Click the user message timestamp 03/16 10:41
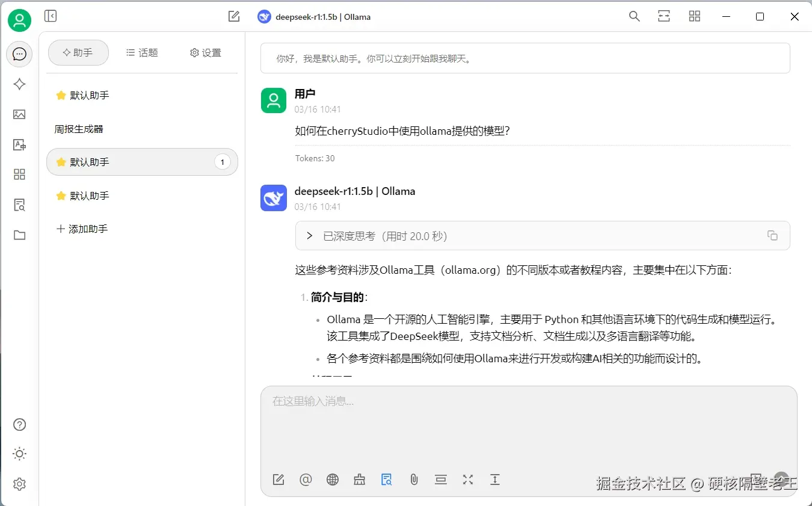Screen dimensions: 812x506 pyautogui.click(x=318, y=110)
